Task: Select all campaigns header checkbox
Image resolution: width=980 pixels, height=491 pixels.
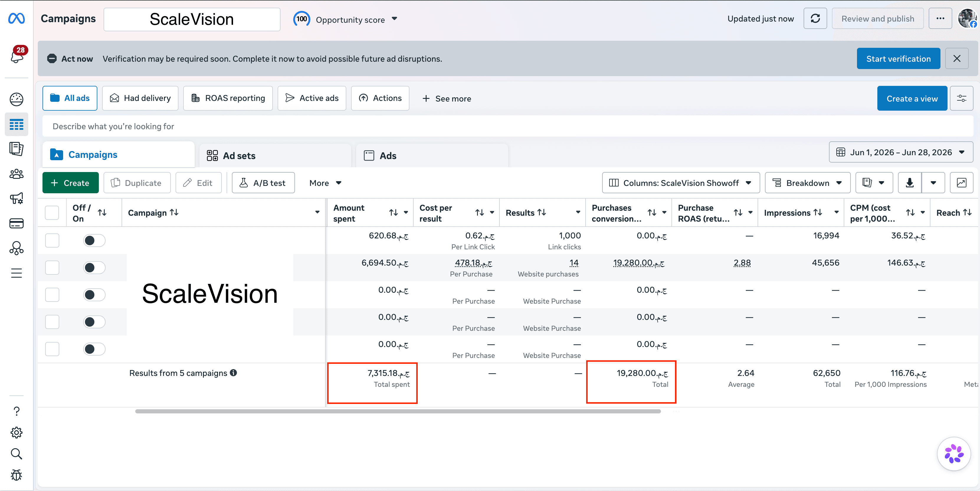Action: click(x=52, y=213)
